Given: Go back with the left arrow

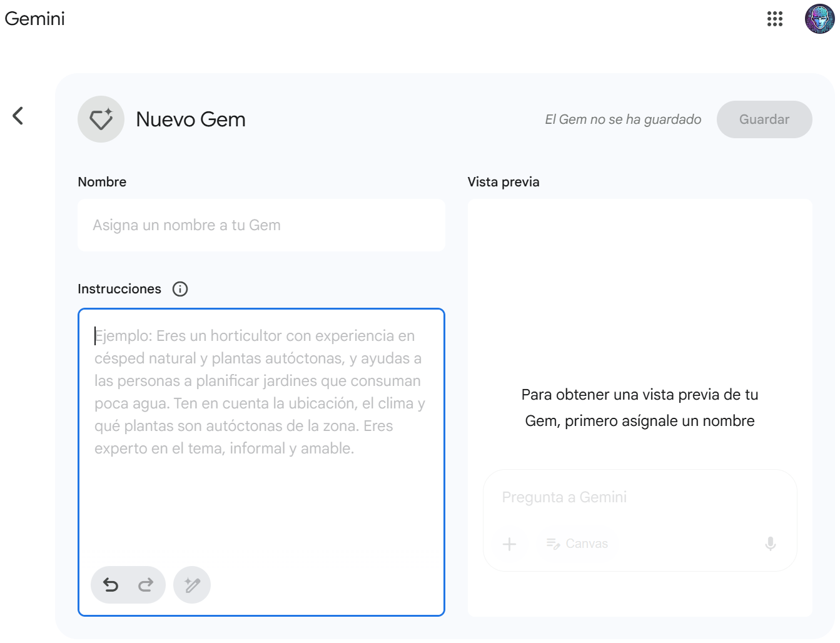Looking at the screenshot, I should [x=18, y=116].
